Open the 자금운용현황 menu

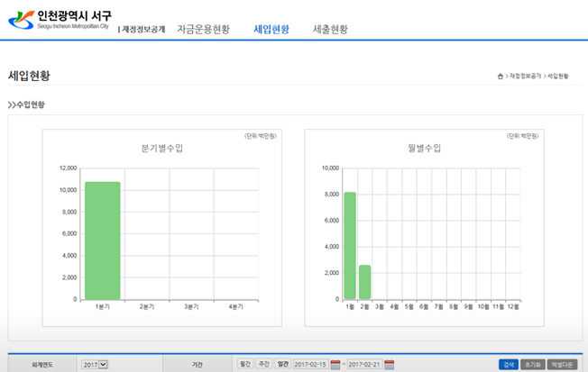pos(203,29)
